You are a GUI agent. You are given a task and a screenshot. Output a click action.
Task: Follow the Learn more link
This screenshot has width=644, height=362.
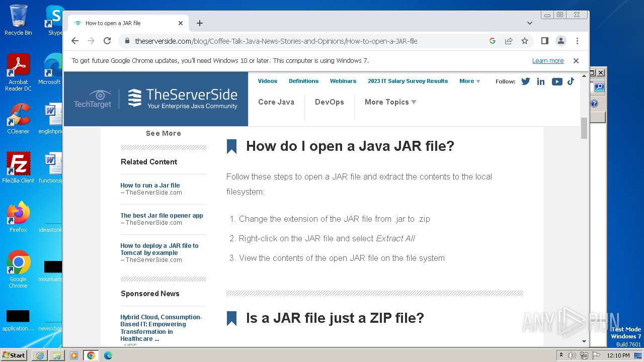[x=548, y=61]
